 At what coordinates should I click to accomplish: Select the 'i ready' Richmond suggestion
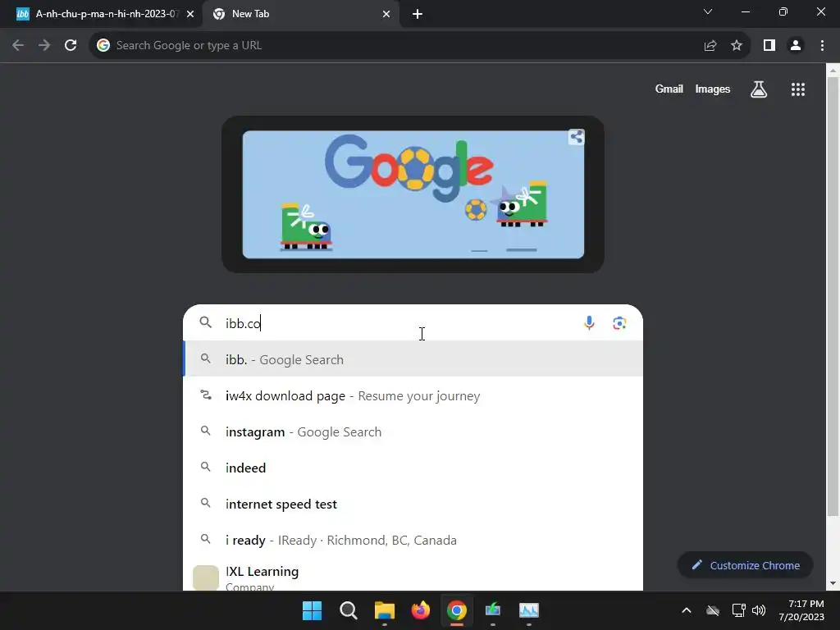pos(413,540)
